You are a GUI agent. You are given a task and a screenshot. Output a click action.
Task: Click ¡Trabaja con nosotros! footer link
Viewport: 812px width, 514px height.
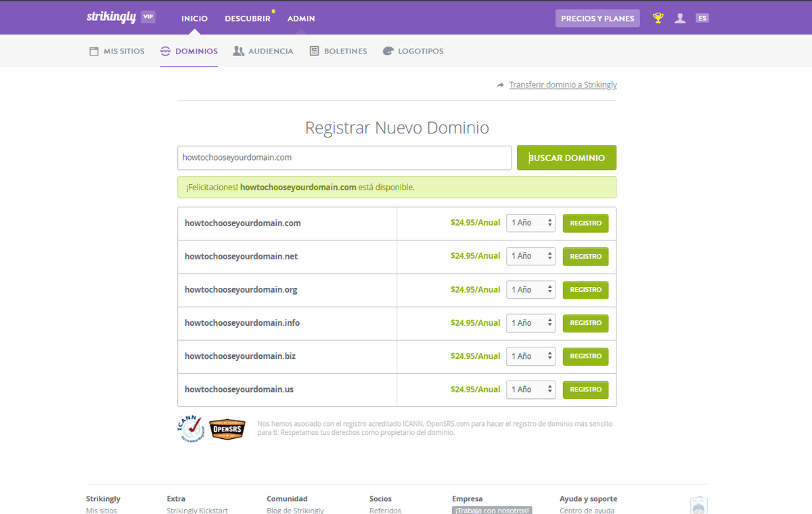point(492,510)
